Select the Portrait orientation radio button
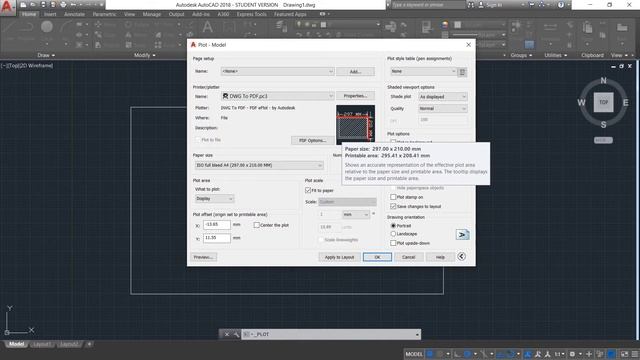 coord(393,225)
